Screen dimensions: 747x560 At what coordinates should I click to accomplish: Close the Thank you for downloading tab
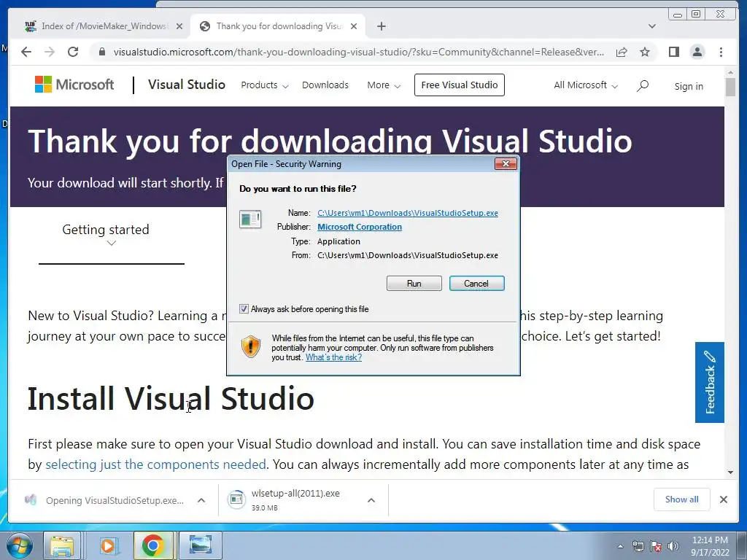click(354, 26)
